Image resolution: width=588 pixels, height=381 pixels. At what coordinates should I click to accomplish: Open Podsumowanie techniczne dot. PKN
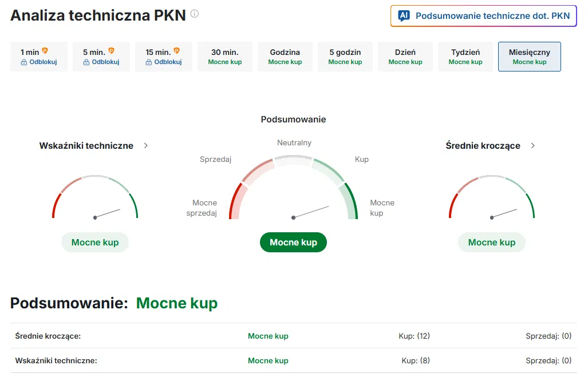coord(483,16)
